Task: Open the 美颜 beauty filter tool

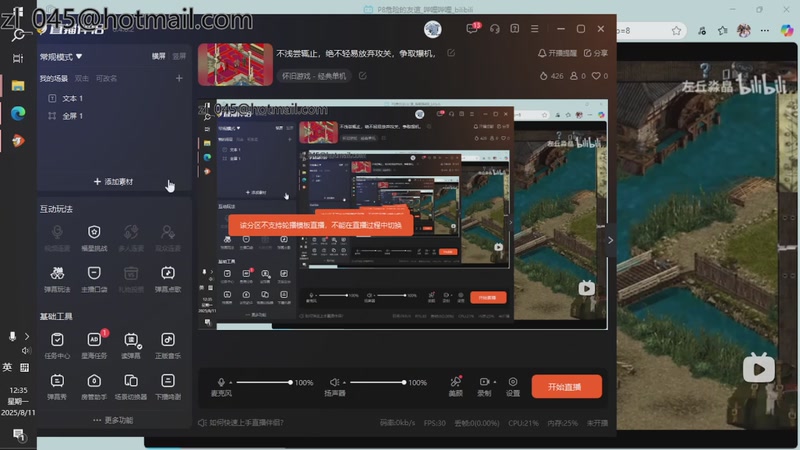Action: pyautogui.click(x=456, y=386)
